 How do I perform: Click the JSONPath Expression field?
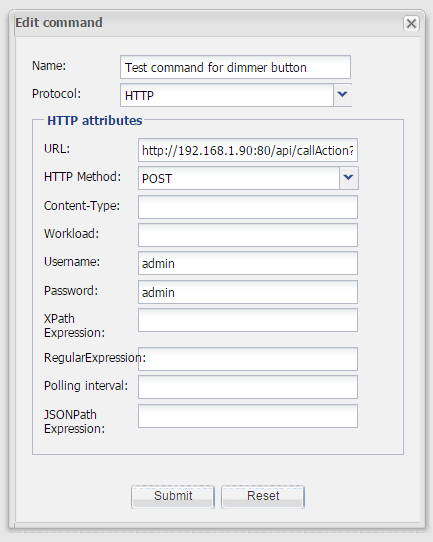pyautogui.click(x=248, y=416)
